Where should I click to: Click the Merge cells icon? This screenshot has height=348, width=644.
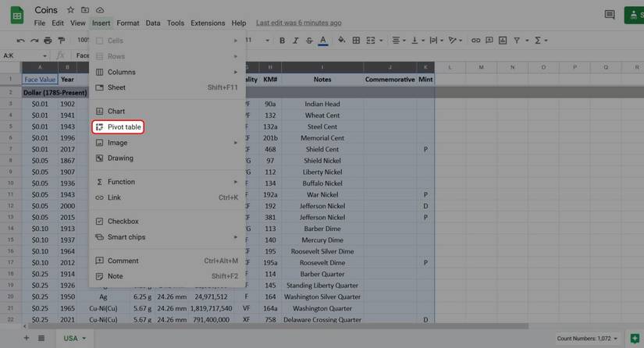(371, 41)
